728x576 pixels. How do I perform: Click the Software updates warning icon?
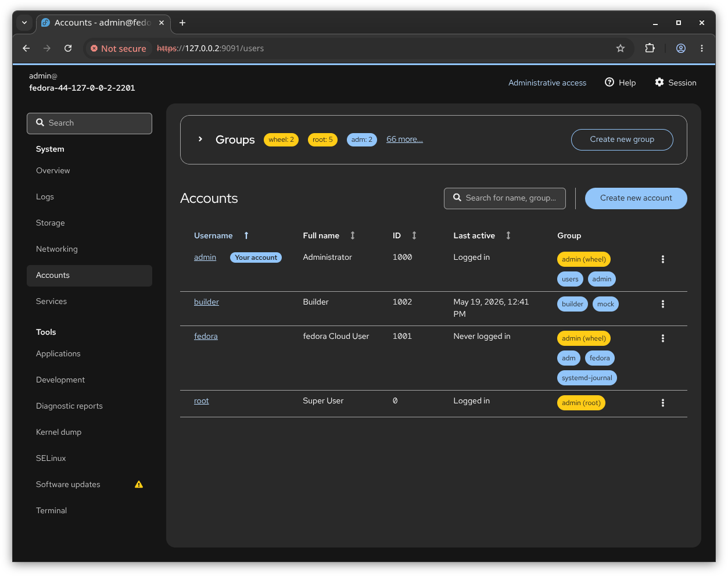point(139,484)
